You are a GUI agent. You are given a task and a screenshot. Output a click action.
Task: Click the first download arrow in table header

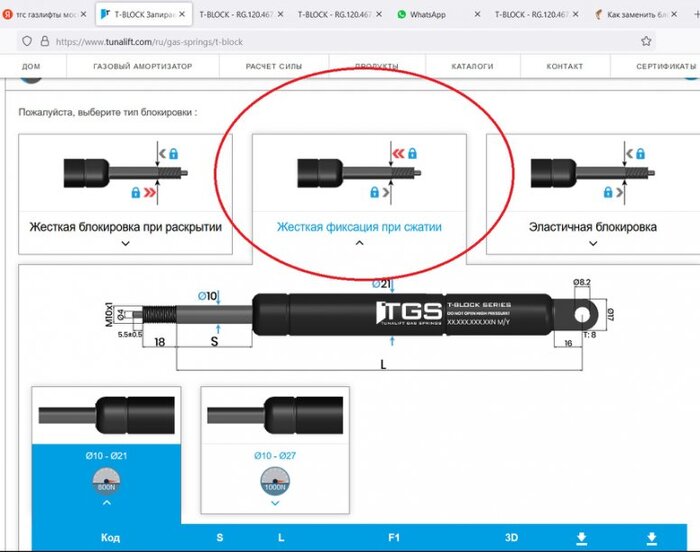click(581, 538)
